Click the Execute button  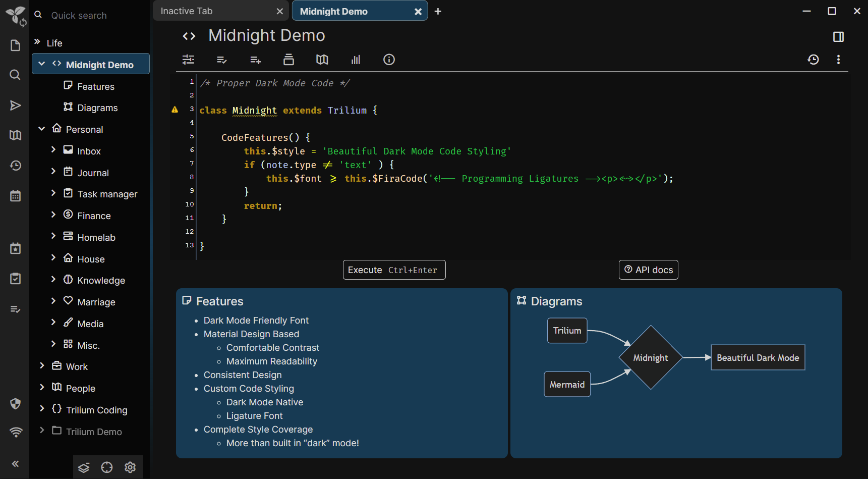coord(394,270)
